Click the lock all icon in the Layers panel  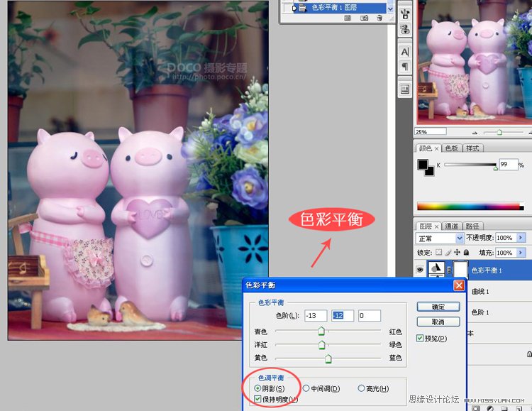point(467,253)
